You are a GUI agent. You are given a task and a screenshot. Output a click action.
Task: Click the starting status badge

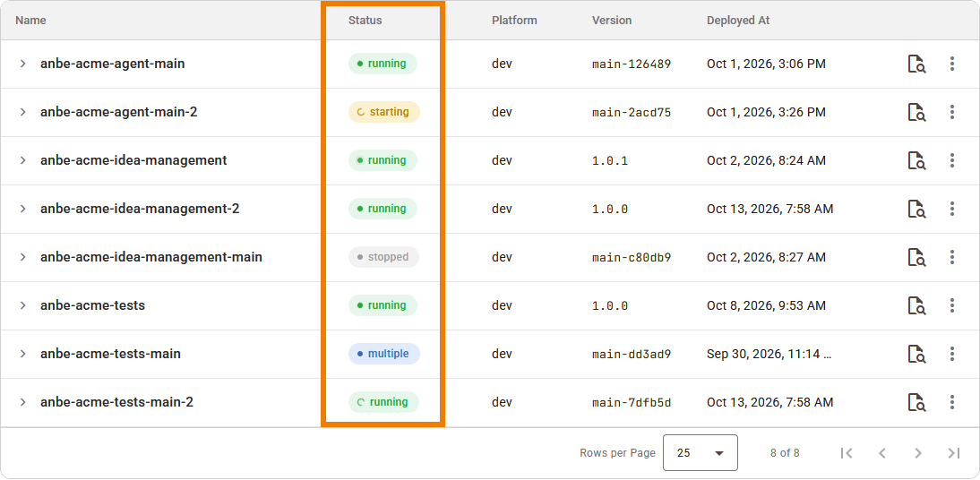coord(383,112)
